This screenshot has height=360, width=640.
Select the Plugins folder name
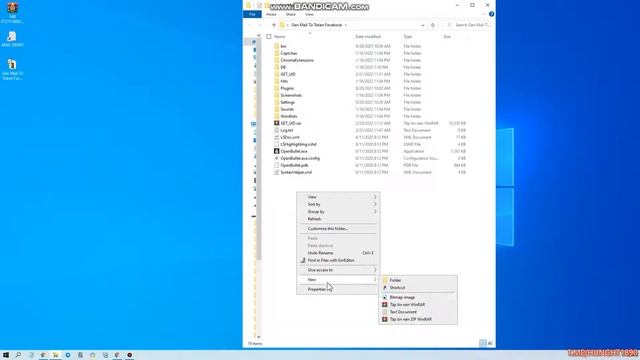point(287,88)
